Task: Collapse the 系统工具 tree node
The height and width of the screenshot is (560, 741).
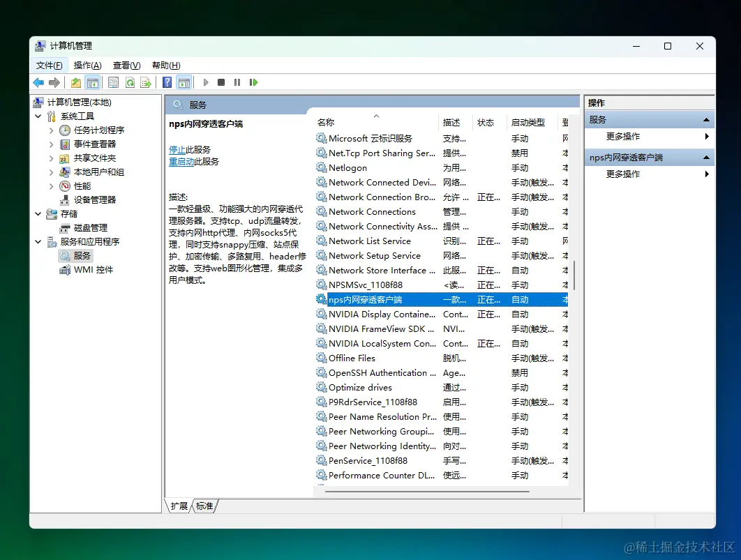Action: click(x=38, y=116)
